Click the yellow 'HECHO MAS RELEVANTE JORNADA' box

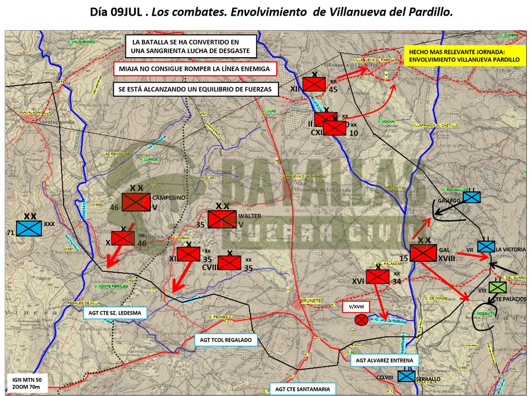tap(464, 56)
